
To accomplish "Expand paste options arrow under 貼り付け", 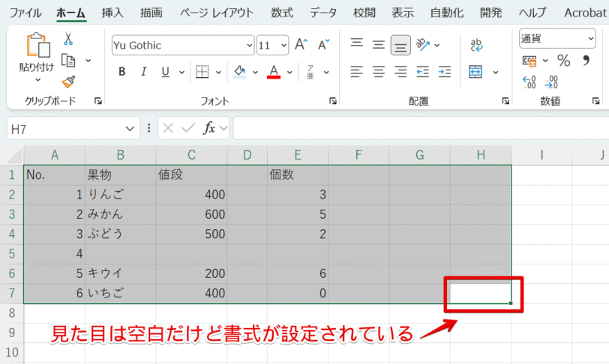I will (37, 80).
